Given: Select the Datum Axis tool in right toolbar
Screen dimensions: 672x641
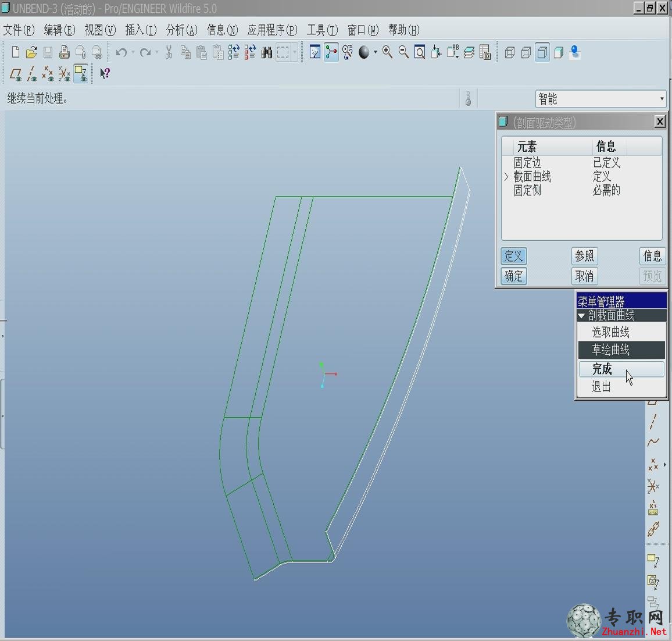Looking at the screenshot, I should click(653, 422).
